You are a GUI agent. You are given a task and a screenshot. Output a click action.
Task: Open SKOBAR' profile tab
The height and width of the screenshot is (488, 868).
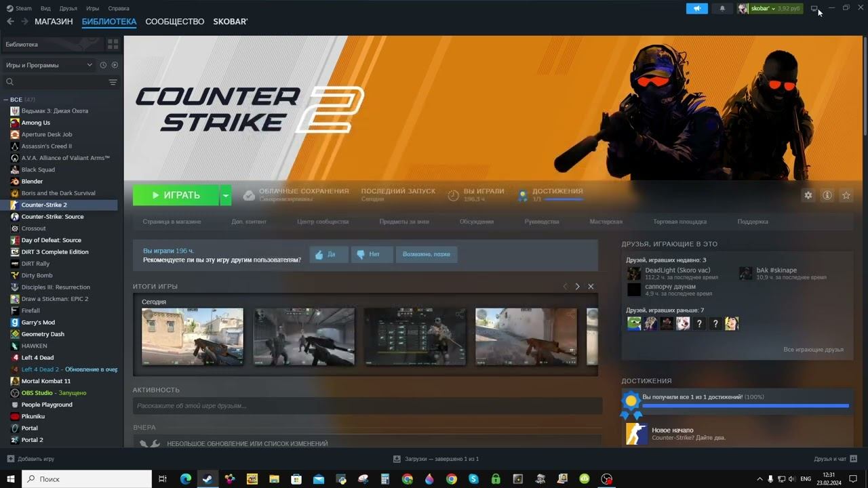click(231, 22)
